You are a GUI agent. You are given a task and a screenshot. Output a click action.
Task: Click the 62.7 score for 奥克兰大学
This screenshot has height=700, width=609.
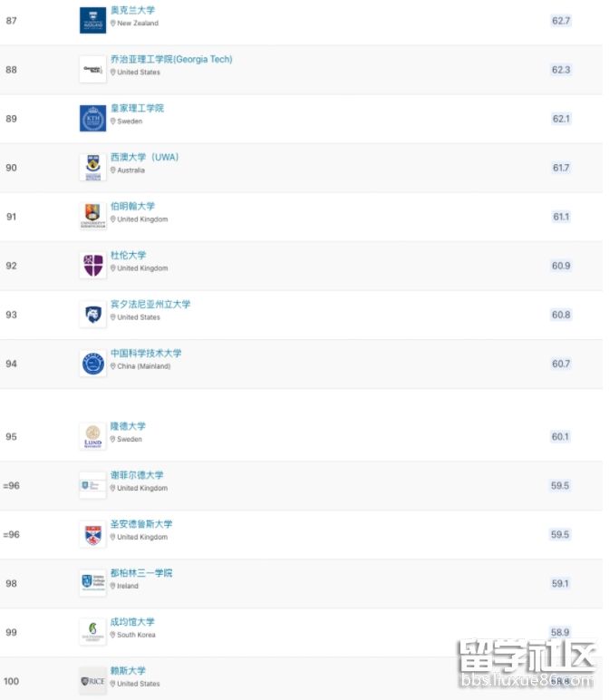coord(561,21)
